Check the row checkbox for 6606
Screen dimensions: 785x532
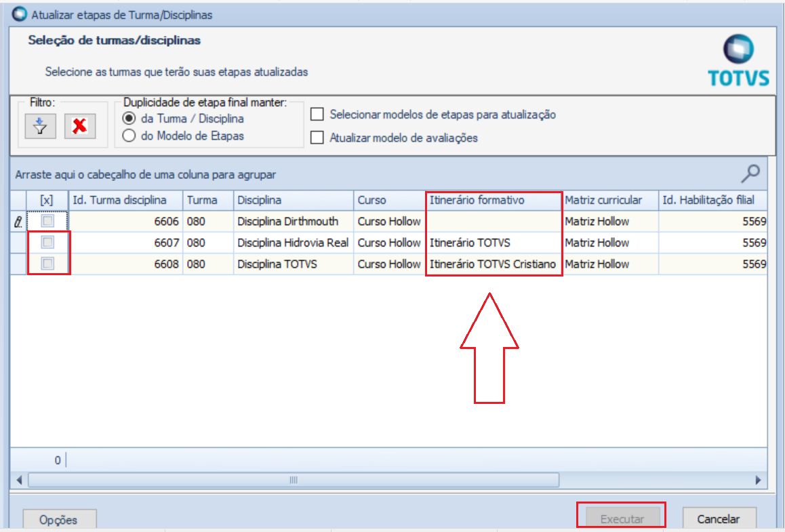pos(47,221)
